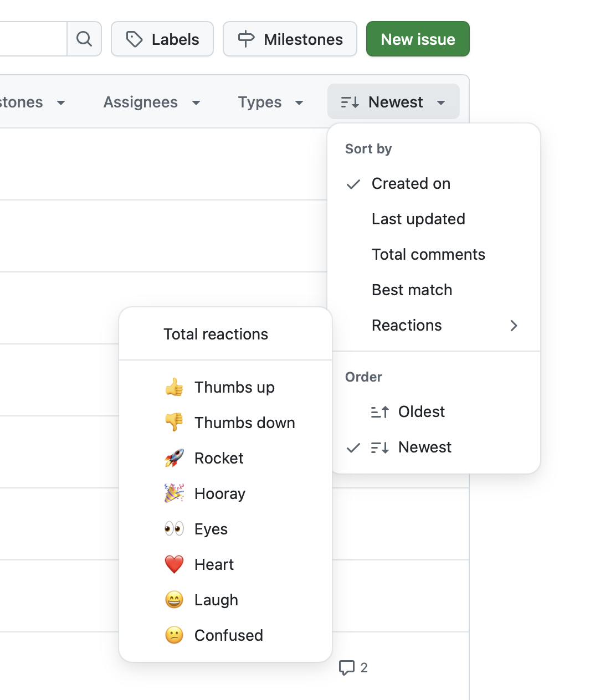Sort by Total comments

point(428,254)
